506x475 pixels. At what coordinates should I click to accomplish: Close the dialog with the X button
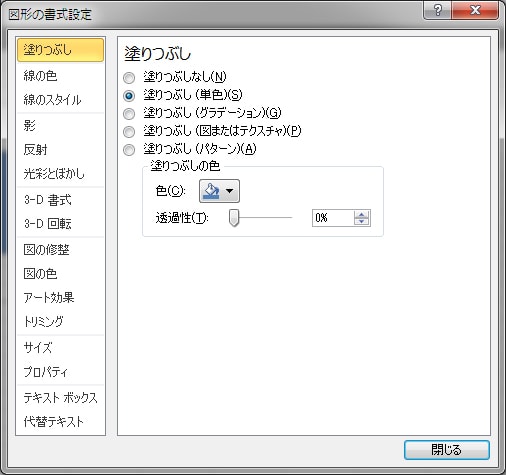(475, 10)
